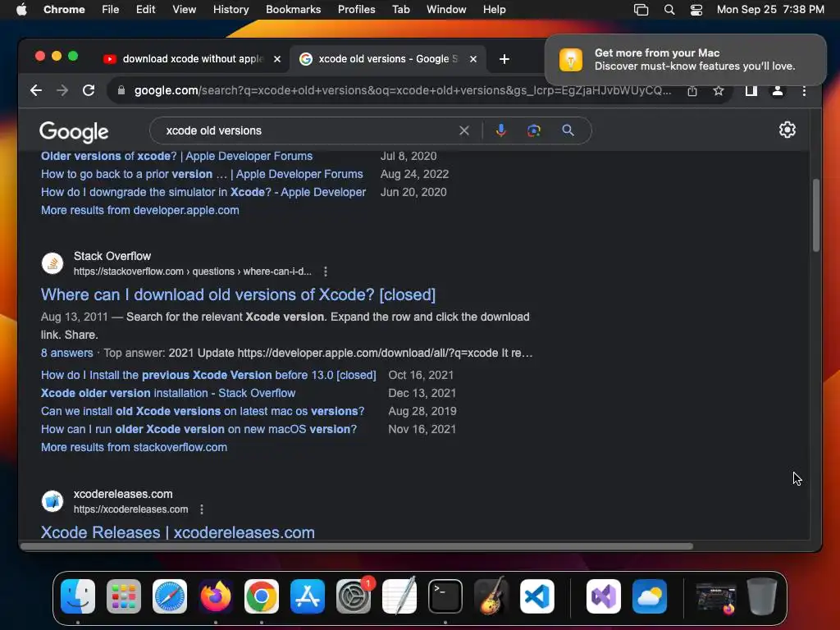Open the Bookmarks menu
Viewport: 840px width, 630px height.
coord(293,9)
